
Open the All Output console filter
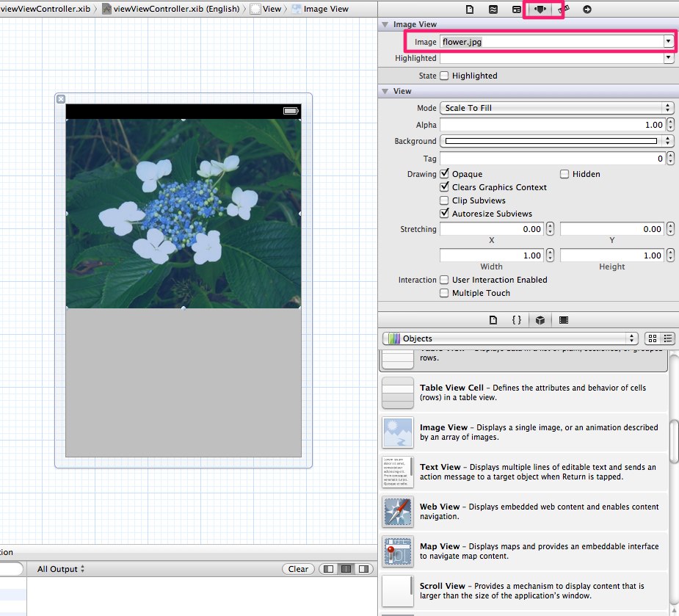coord(61,569)
